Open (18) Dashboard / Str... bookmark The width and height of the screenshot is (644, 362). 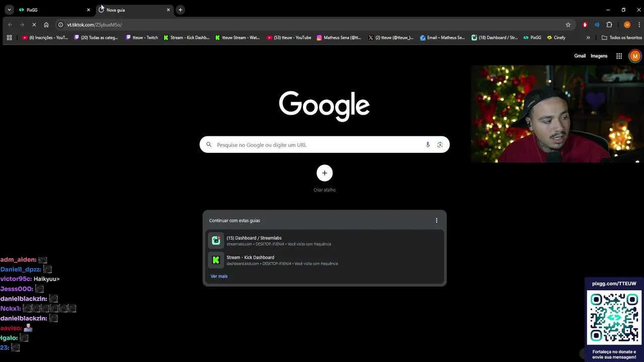coord(494,38)
